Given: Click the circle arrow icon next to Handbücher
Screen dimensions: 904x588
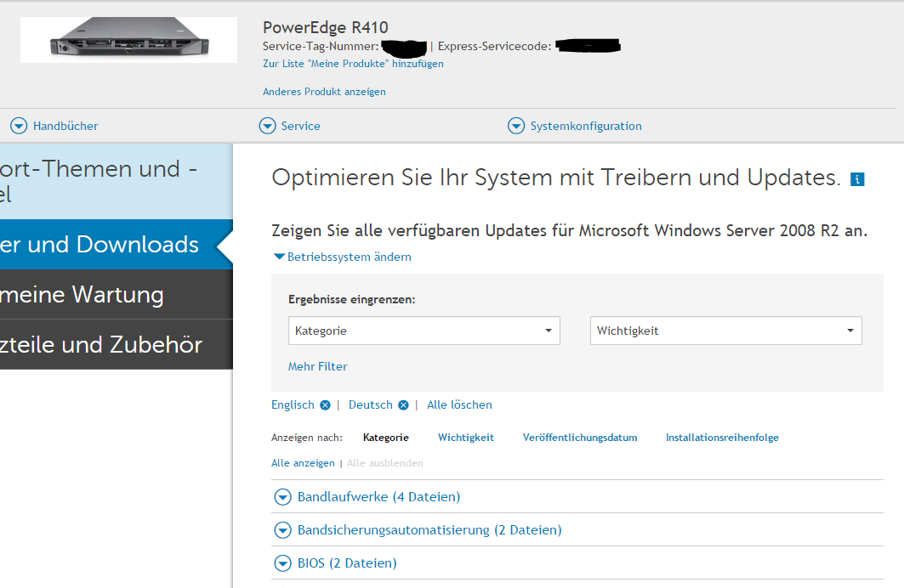Looking at the screenshot, I should coord(19,126).
